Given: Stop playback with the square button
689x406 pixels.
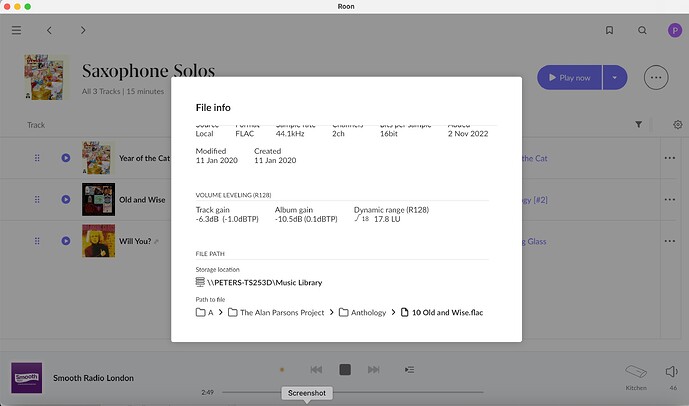Looking at the screenshot, I should click(x=345, y=370).
